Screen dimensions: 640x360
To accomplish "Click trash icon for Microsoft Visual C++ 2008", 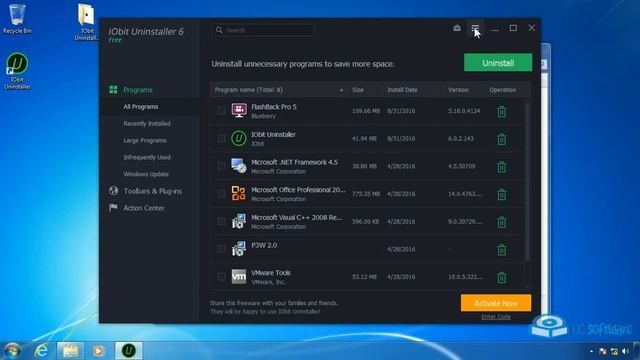I will click(502, 222).
